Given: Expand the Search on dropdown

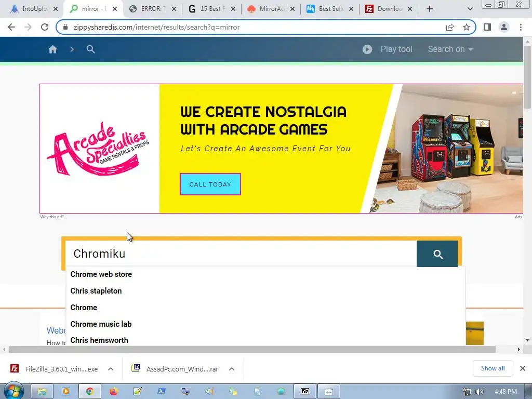Looking at the screenshot, I should [450, 49].
